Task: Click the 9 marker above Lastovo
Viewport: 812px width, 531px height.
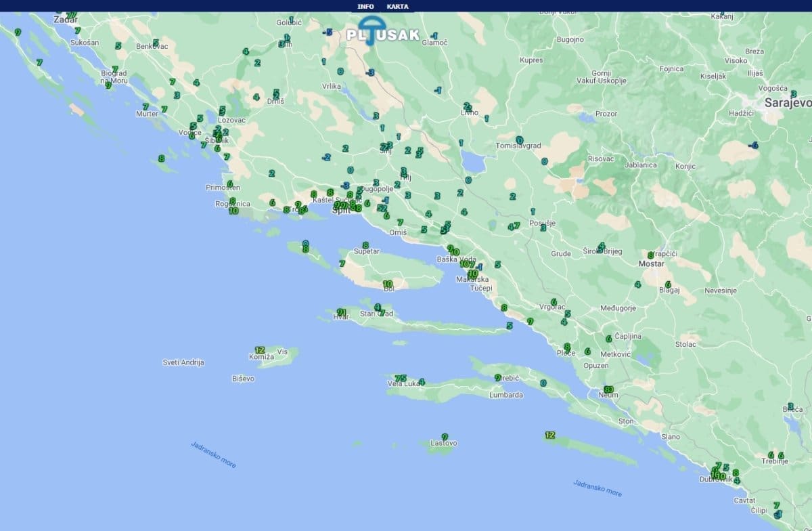Action: 445,437
